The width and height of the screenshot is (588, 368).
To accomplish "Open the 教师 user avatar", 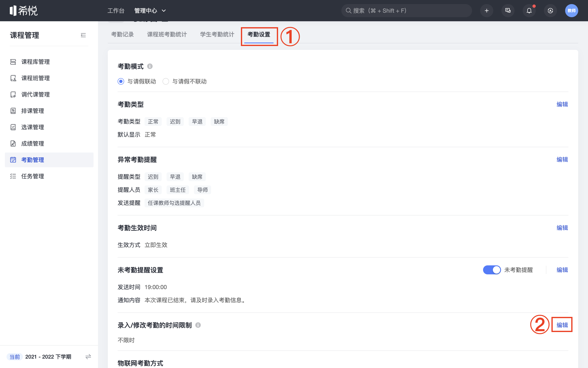I will point(571,11).
